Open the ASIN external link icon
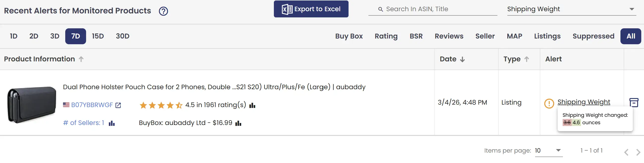Viewport: 644px width, 163px height. (118, 105)
